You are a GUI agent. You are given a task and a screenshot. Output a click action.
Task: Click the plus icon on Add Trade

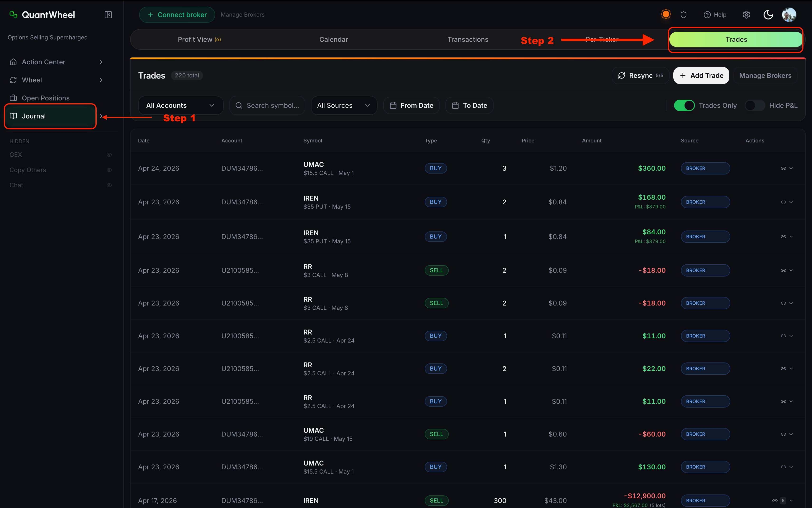tap(683, 75)
